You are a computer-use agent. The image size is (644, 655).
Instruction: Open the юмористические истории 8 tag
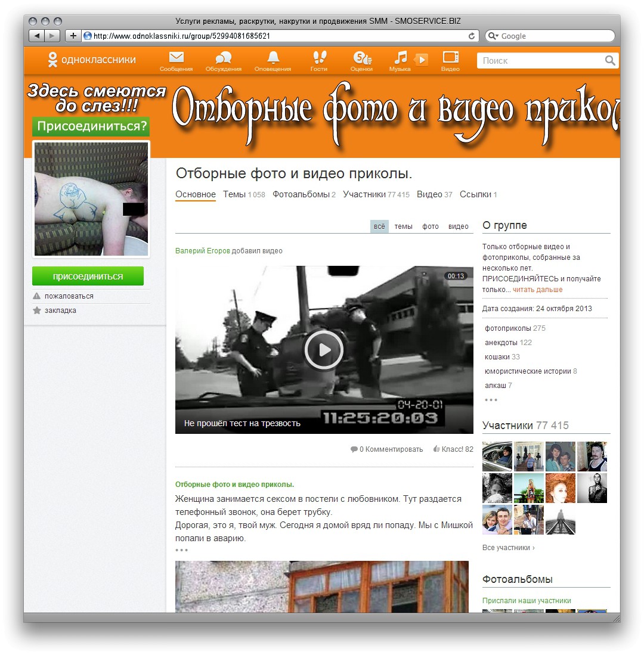click(x=531, y=371)
